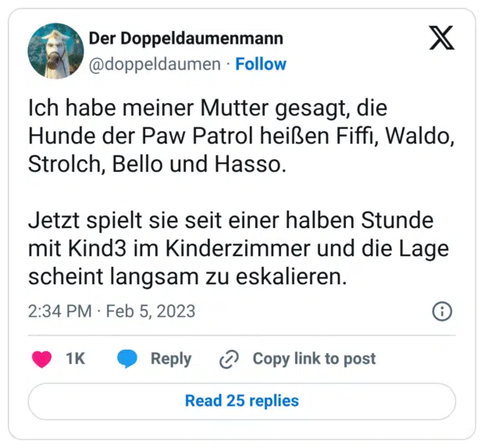Select Copy link to post text

point(314,359)
